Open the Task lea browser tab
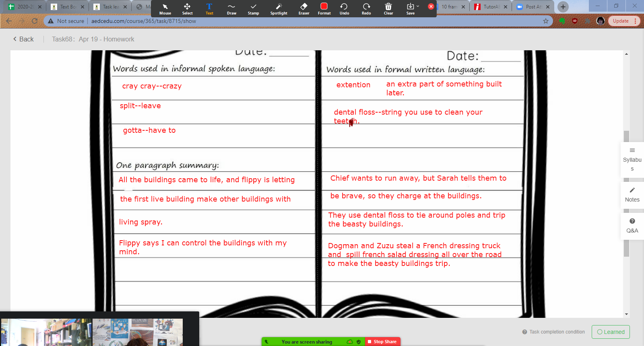 tap(110, 7)
